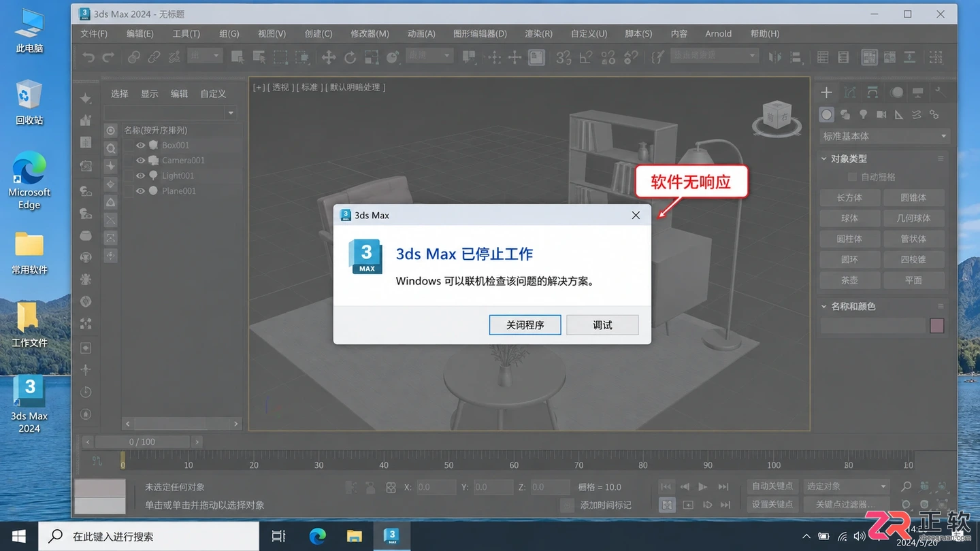The height and width of the screenshot is (551, 980).
Task: Open the reference coordinate system dropdown
Action: pos(429,56)
